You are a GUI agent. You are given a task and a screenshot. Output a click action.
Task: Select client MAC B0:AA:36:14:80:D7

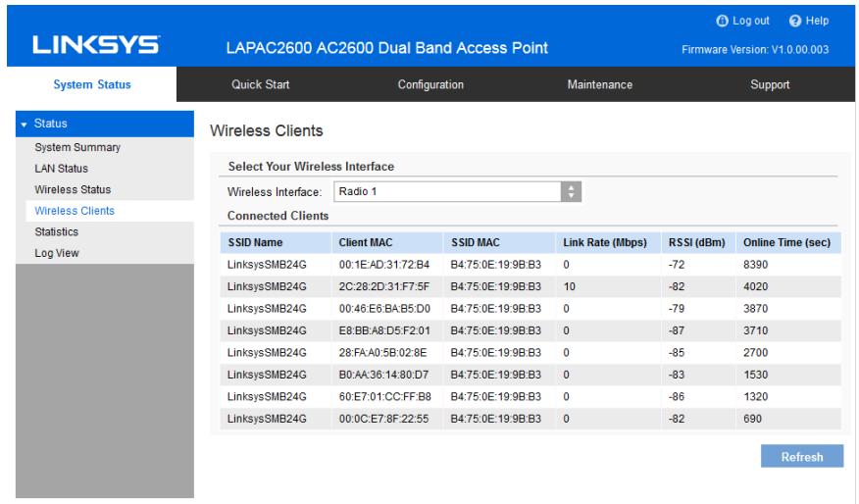pyautogui.click(x=383, y=375)
